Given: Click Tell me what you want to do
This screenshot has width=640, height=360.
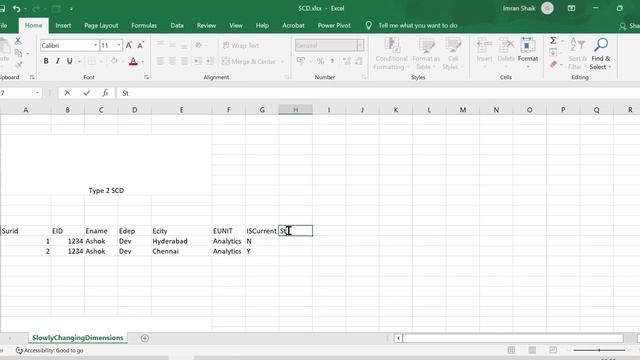Looking at the screenshot, I should pos(418,25).
